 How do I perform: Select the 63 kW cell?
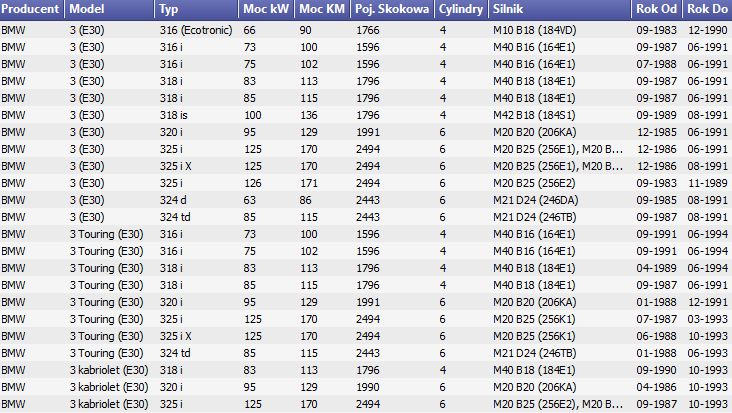pos(249,200)
